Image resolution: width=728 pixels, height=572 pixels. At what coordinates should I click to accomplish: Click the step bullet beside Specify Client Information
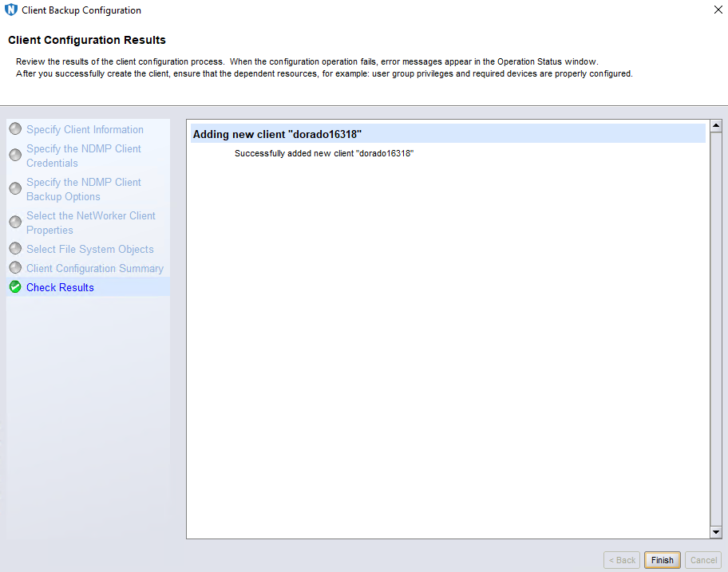point(15,129)
